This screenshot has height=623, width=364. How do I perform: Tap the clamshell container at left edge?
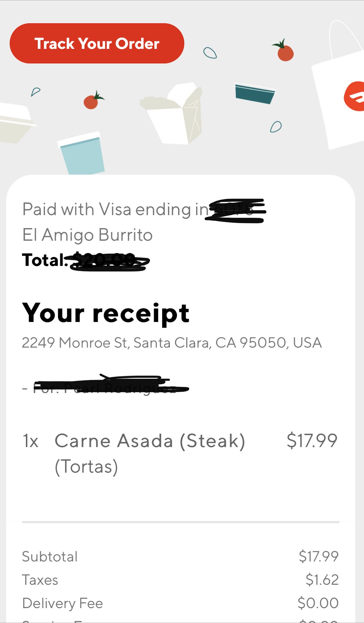coord(15,122)
